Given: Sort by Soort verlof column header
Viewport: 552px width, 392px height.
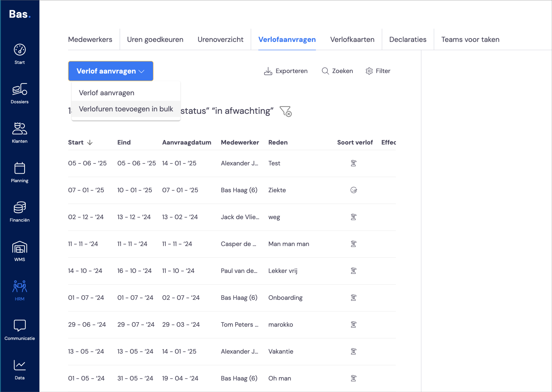Looking at the screenshot, I should click(355, 142).
